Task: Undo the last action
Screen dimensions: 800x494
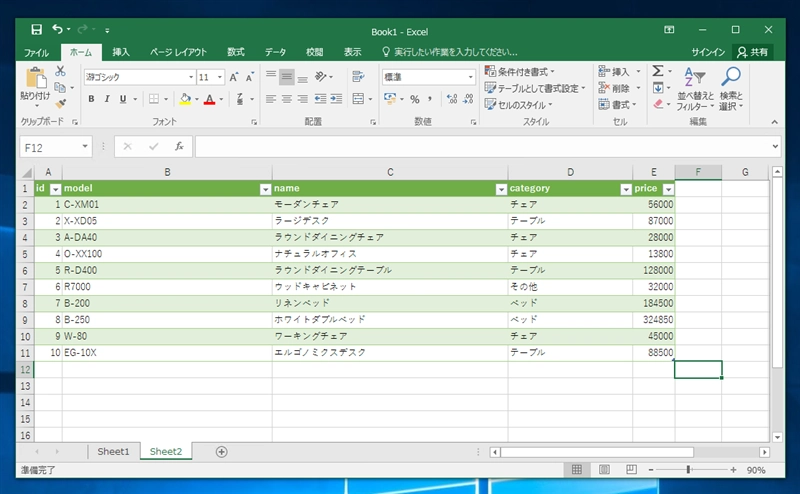Action: click(57, 30)
